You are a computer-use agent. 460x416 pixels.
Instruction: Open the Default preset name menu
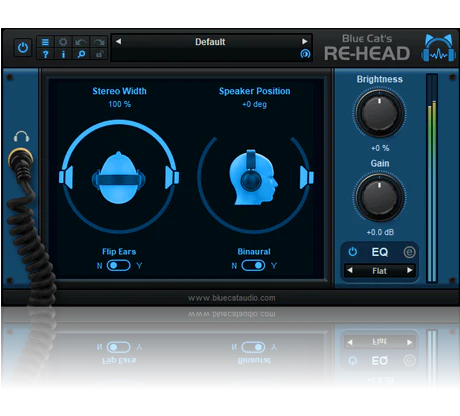(210, 42)
